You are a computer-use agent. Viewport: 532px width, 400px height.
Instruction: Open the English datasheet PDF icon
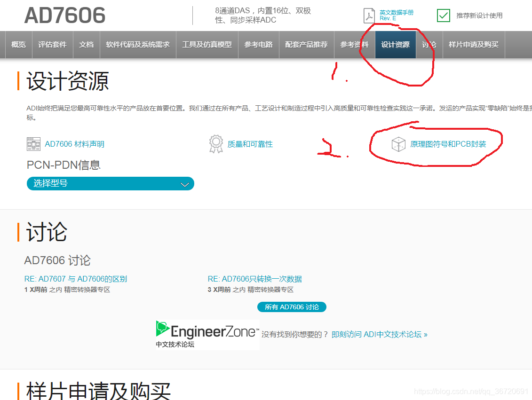click(x=369, y=16)
